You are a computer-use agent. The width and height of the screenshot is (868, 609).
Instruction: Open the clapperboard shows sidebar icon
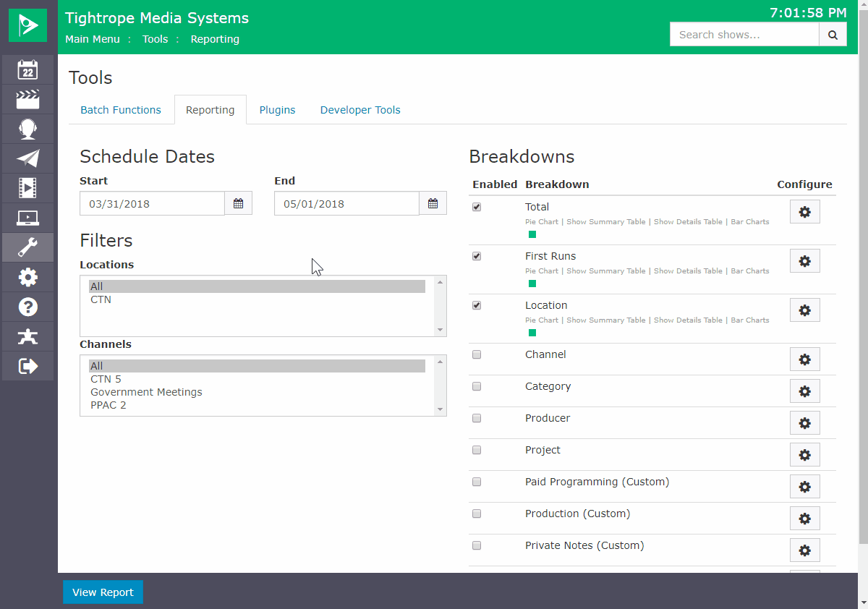click(x=27, y=100)
